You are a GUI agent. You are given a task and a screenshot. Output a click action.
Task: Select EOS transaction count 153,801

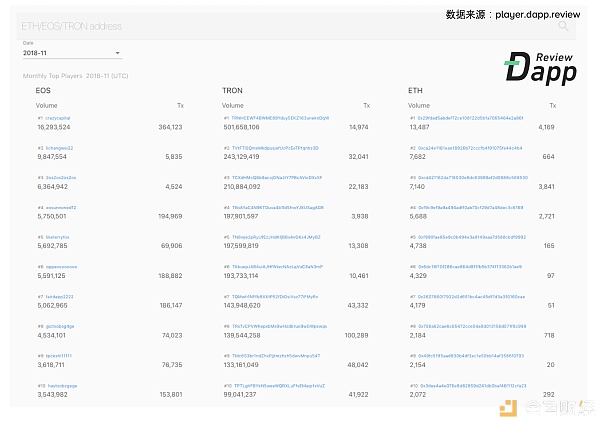pyautogui.click(x=171, y=394)
